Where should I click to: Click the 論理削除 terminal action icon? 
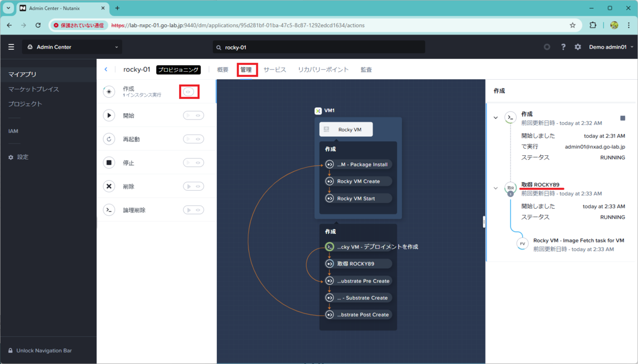(109, 210)
